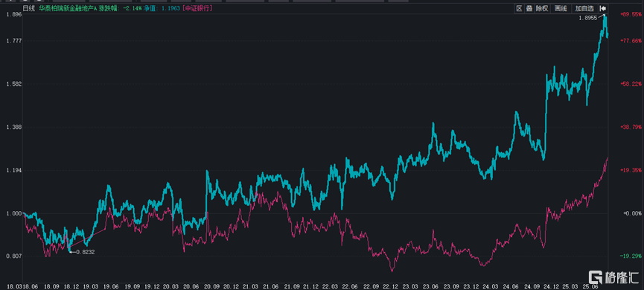Click the 中证银行 comparison index label
The width and height of the screenshot is (644, 290).
point(198,8)
